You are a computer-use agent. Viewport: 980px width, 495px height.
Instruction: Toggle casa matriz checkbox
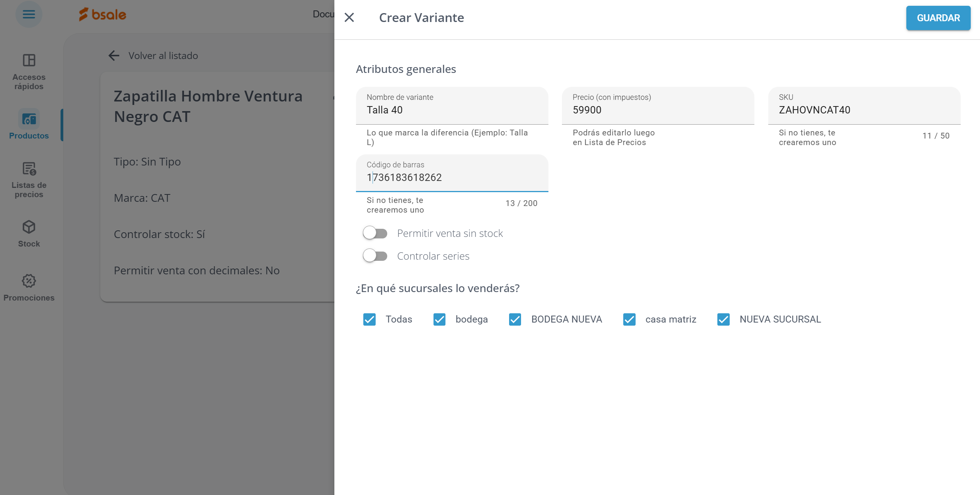(629, 319)
